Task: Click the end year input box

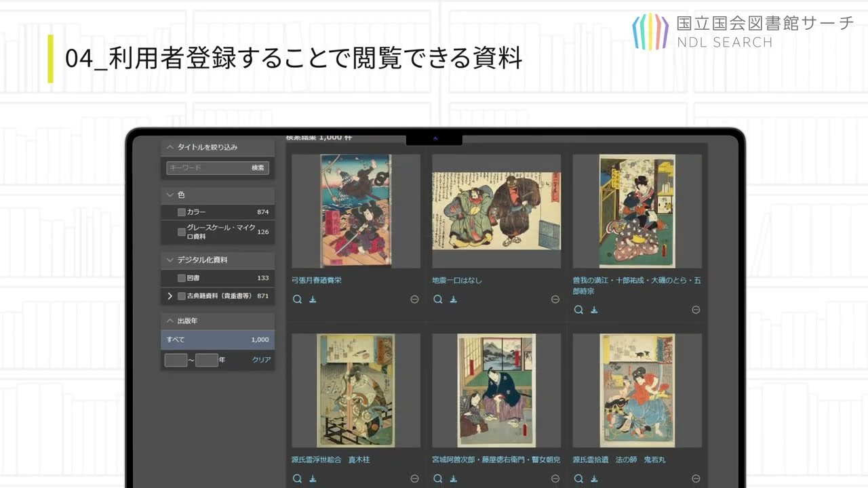Action: [207, 360]
